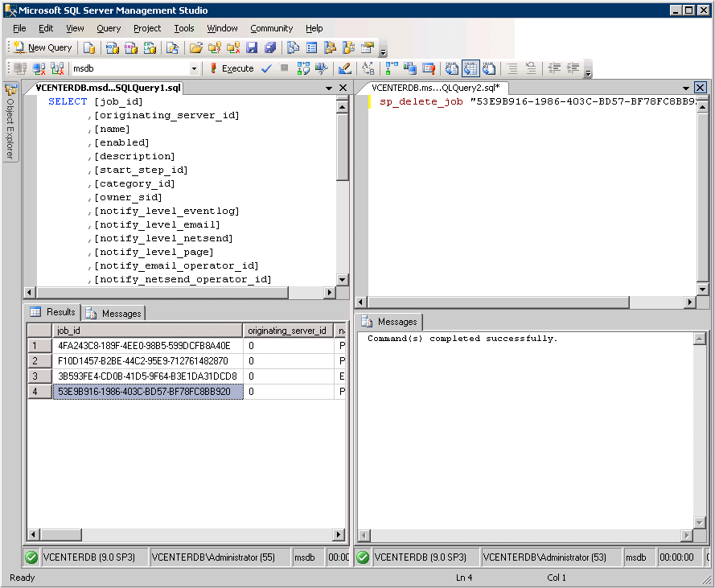Viewport: 715px width, 588px height.
Task: Click the Decrease Indent icon
Action: (x=554, y=68)
